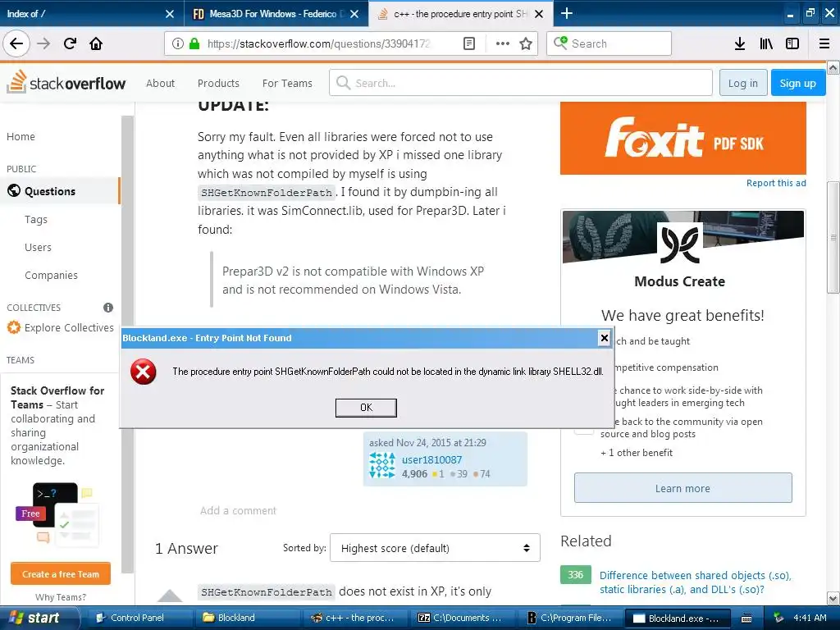Click Collectives info icon
Screen dimensions: 840x630
pos(108,308)
